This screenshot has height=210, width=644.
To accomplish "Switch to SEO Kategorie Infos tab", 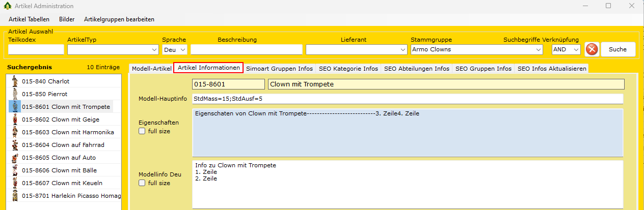I will [348, 68].
